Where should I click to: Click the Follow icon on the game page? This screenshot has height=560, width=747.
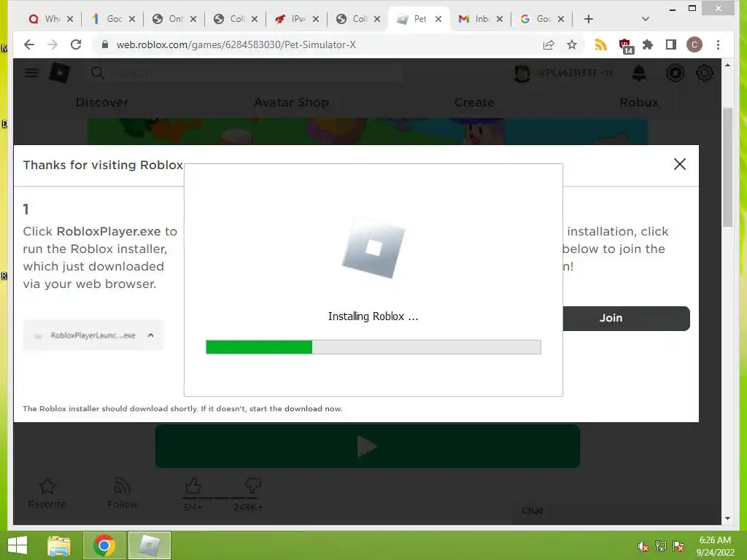pos(122,486)
